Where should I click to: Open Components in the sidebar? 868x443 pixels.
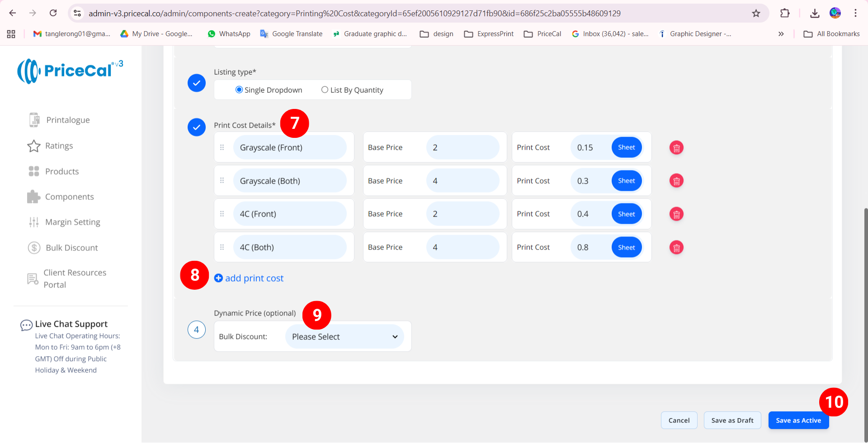coord(69,197)
